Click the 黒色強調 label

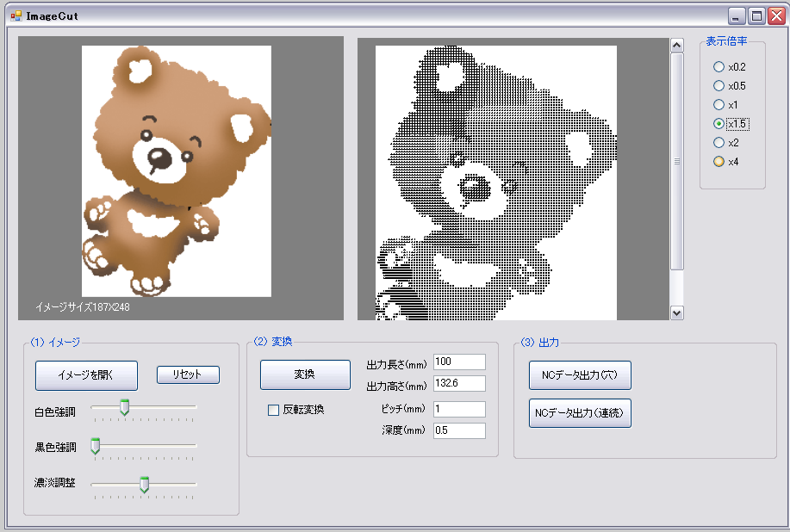coord(55,448)
